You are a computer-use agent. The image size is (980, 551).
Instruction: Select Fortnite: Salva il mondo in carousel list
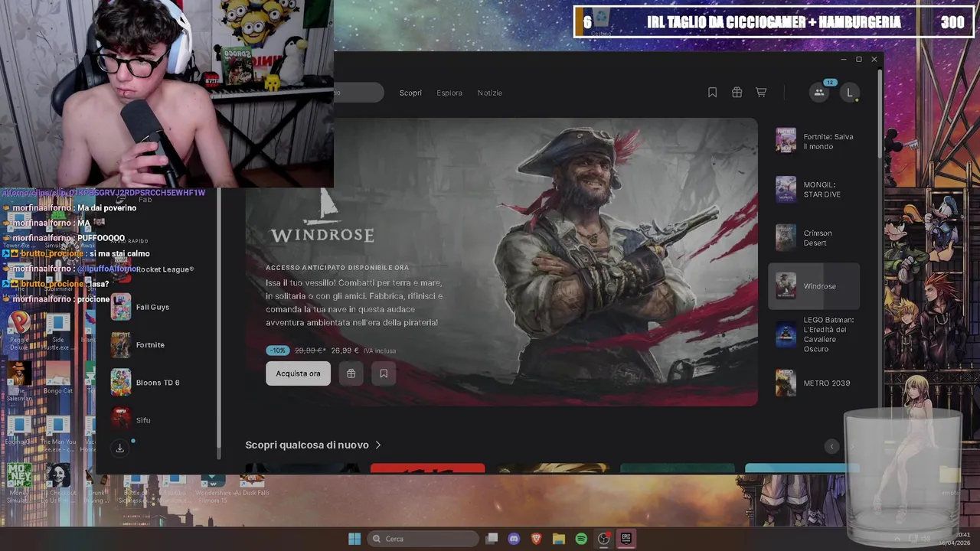[x=815, y=142]
